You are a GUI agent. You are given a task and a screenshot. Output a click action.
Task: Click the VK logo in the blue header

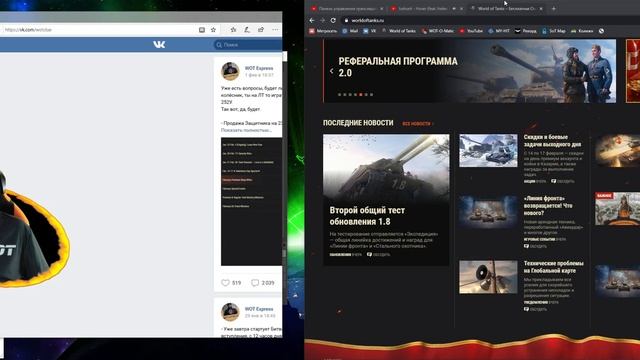(x=159, y=44)
